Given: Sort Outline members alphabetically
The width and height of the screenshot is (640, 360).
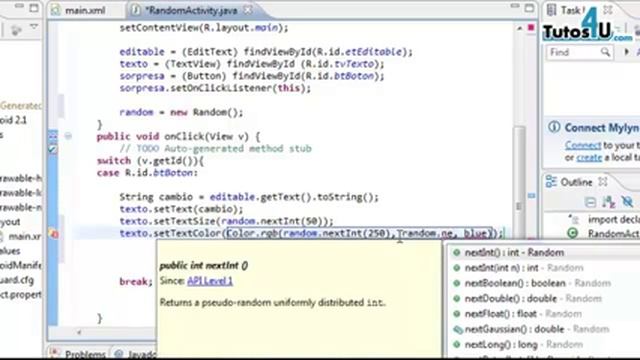Looking at the screenshot, I should (609, 202).
